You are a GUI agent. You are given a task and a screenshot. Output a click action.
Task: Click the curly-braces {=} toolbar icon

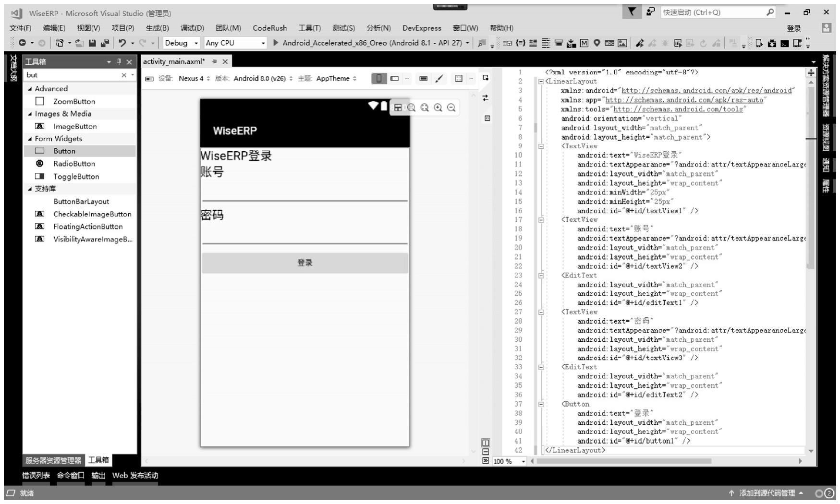pos(520,43)
